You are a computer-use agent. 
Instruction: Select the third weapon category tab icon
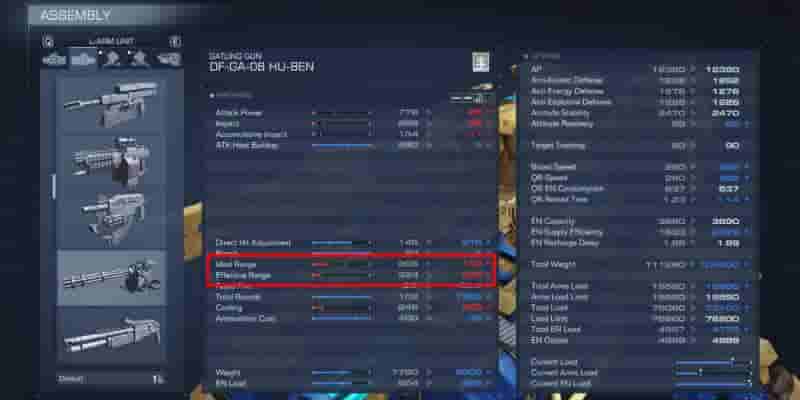click(112, 60)
